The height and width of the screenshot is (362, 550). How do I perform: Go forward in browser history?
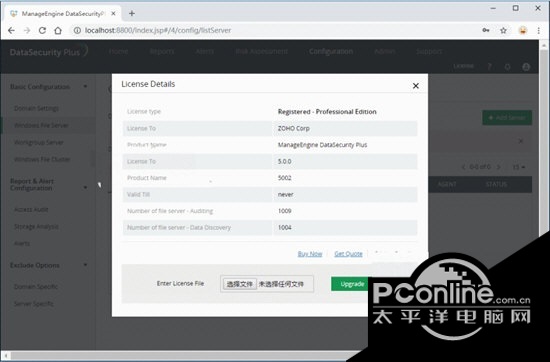click(x=27, y=31)
